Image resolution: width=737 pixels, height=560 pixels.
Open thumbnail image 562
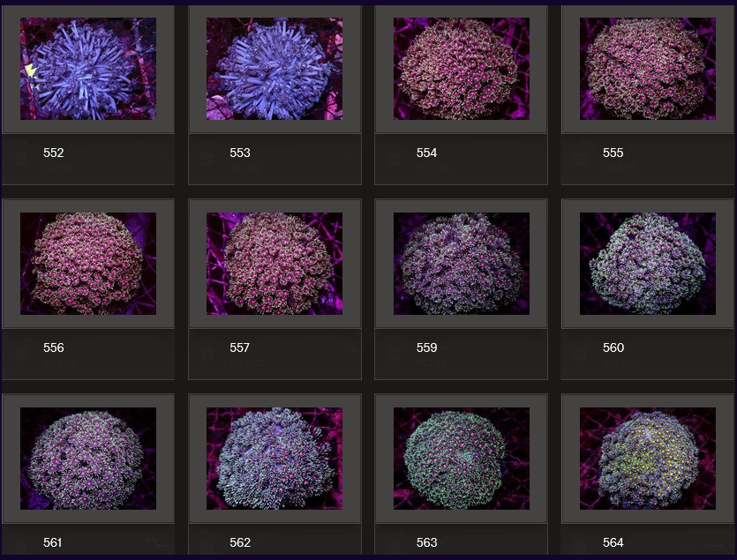(274, 459)
